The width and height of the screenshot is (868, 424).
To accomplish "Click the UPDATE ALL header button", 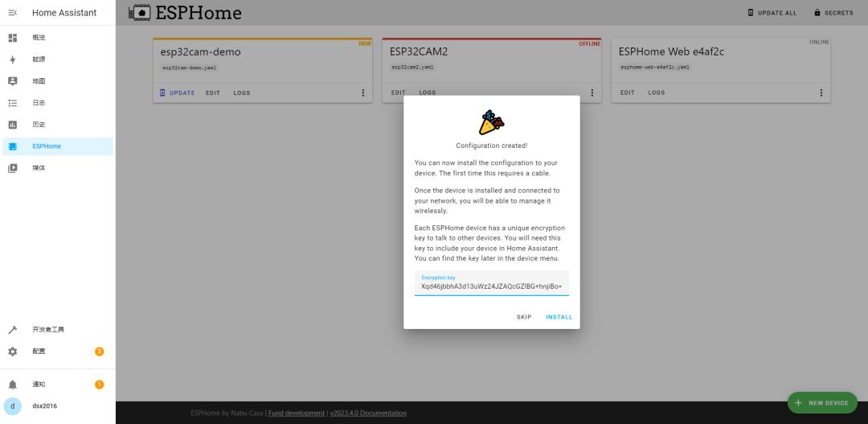I will (772, 13).
